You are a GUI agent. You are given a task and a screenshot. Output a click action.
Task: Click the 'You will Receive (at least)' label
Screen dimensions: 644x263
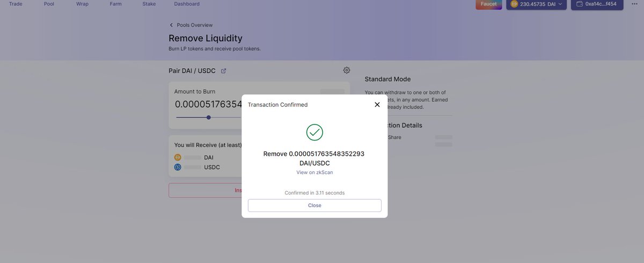[x=208, y=145]
